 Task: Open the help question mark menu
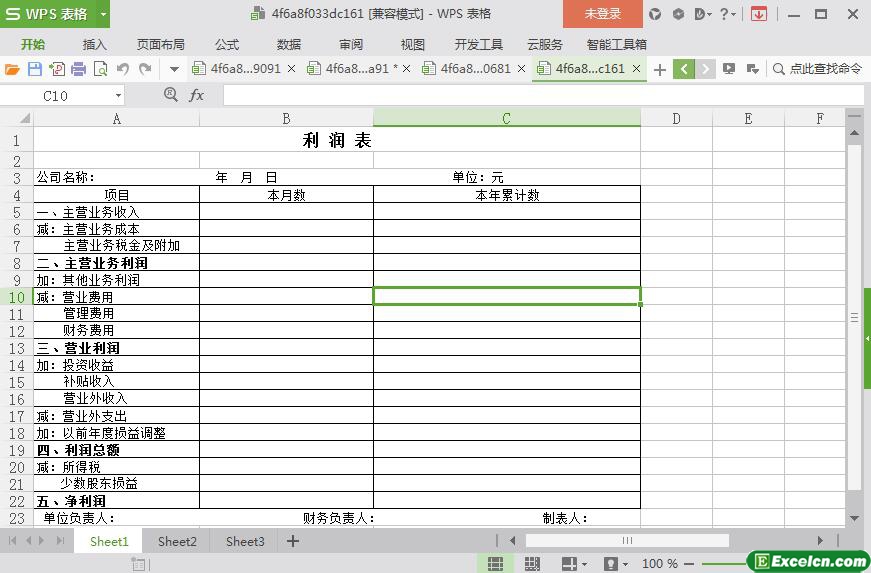728,14
